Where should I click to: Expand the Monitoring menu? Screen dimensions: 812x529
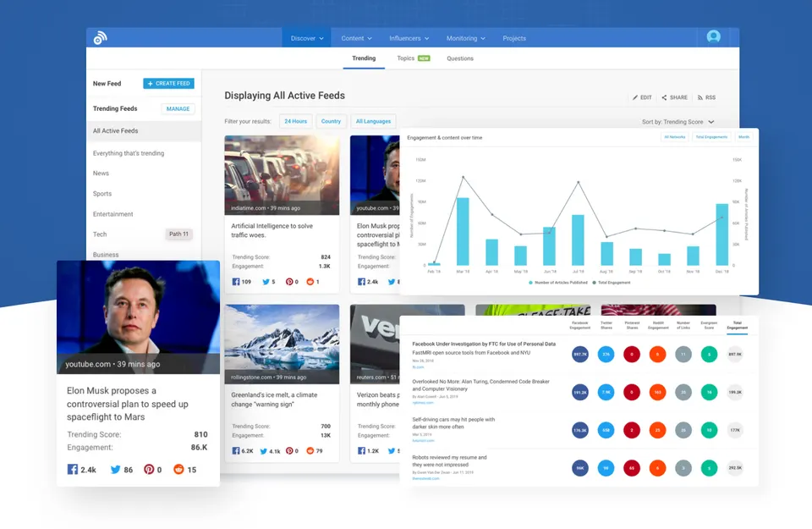[465, 38]
